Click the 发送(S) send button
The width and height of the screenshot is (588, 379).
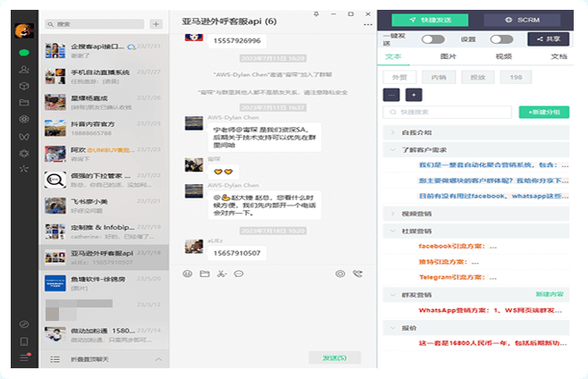pos(333,358)
